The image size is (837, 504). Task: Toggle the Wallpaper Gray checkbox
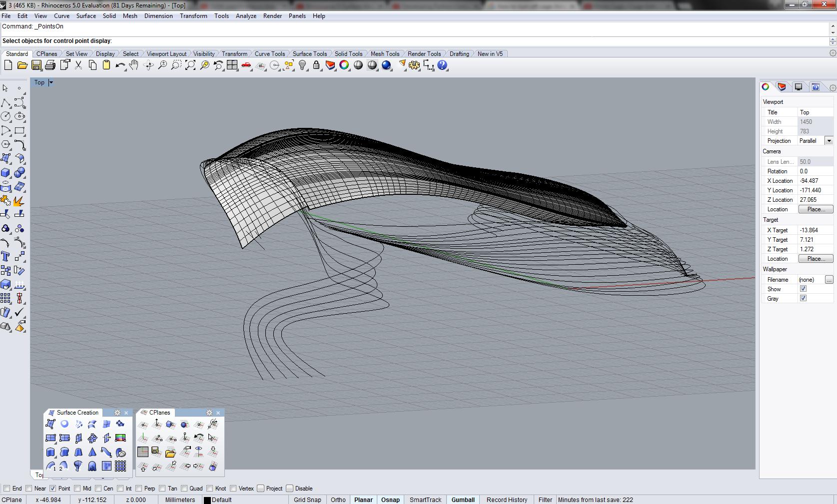coord(803,298)
